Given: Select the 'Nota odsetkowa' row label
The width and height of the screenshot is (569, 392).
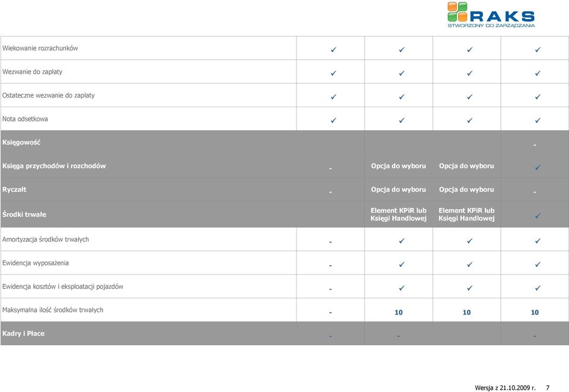Looking at the screenshot, I should 25,119.
